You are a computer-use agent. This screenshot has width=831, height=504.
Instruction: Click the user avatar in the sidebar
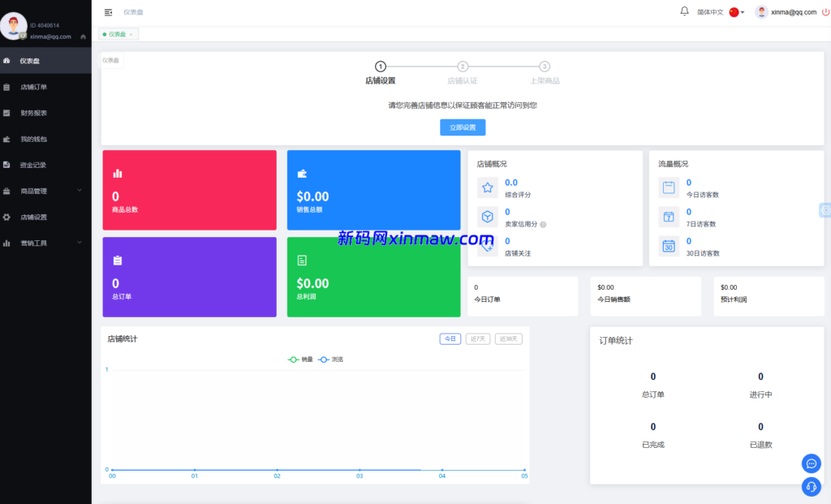13,25
